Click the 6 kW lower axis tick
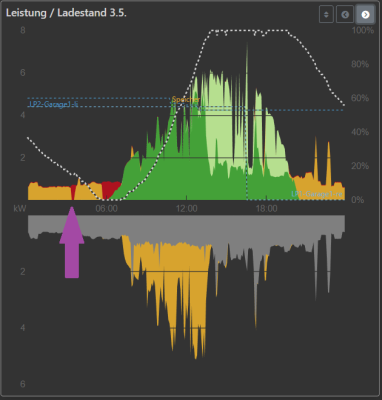The height and width of the screenshot is (400, 382). point(23,384)
